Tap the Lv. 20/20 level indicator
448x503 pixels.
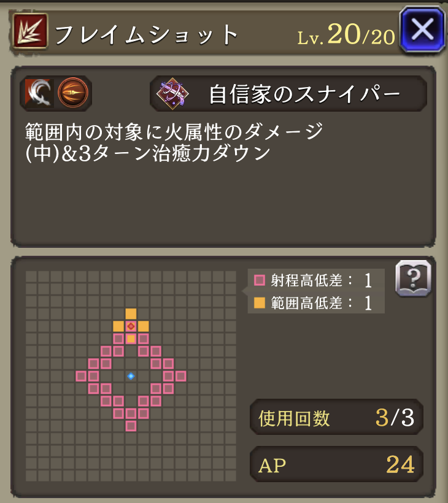[346, 34]
